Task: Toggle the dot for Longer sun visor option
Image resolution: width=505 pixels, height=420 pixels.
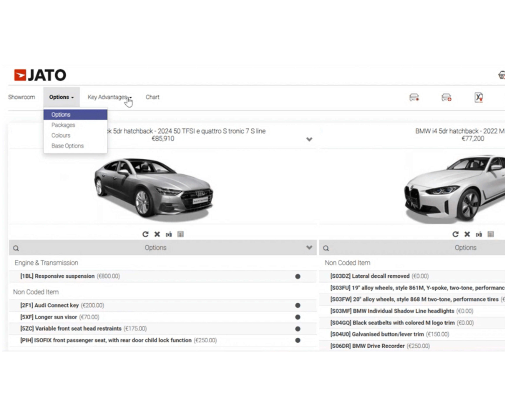Action: (x=298, y=317)
